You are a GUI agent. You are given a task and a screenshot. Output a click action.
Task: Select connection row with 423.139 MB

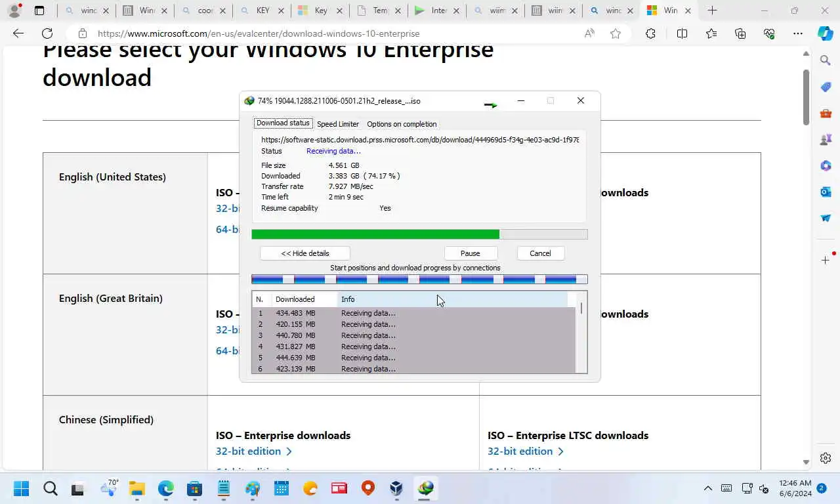(413, 369)
